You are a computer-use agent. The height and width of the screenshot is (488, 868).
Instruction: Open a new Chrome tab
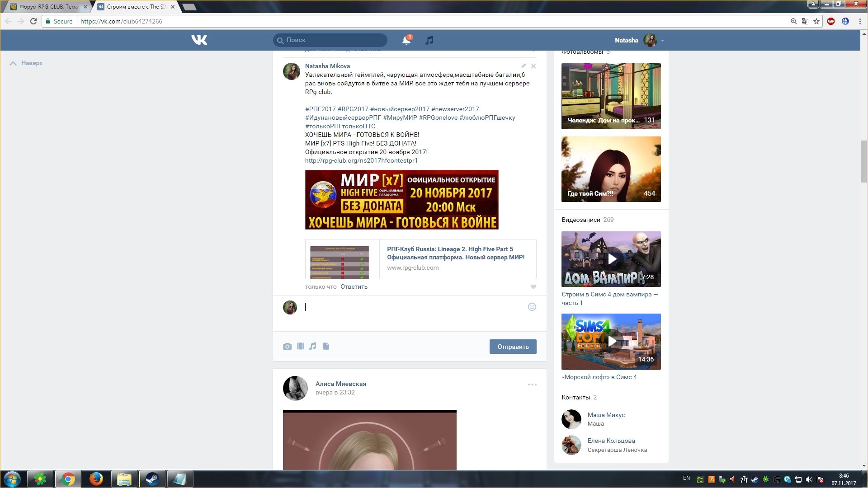tap(189, 7)
